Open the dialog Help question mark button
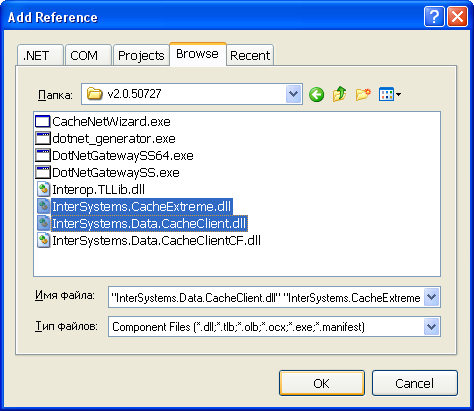The height and width of the screenshot is (411, 474). (434, 17)
